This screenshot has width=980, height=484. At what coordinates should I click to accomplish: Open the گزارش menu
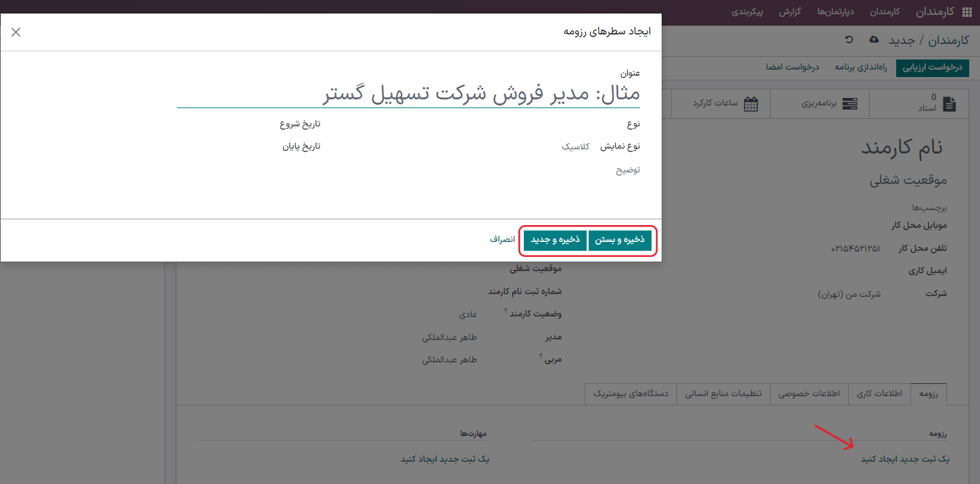[x=789, y=11]
